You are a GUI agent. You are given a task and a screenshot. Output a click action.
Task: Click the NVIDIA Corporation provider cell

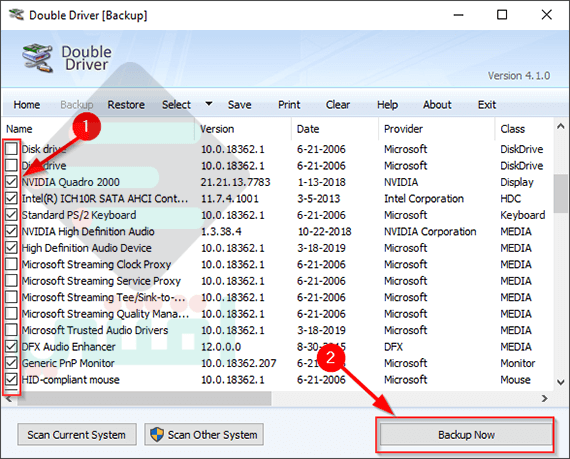tap(430, 231)
